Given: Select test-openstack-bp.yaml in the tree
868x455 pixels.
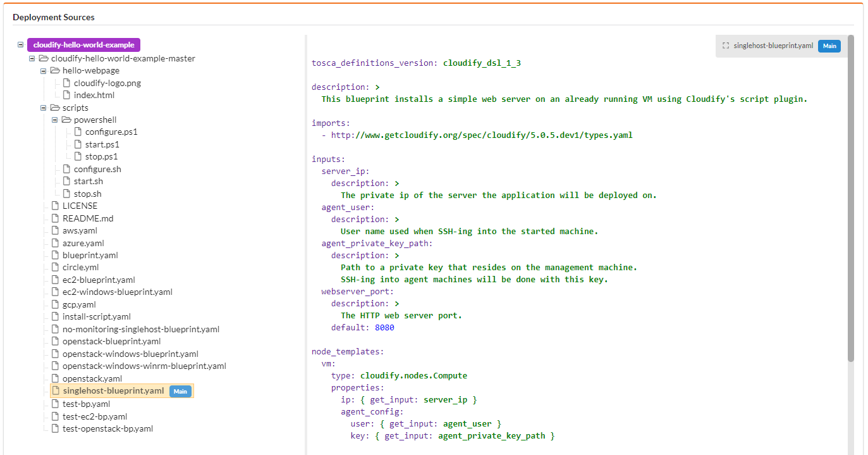Looking at the screenshot, I should 107,428.
